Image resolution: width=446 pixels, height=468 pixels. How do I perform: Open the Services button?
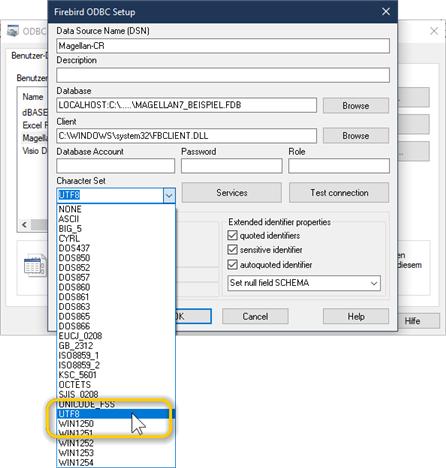(x=232, y=193)
